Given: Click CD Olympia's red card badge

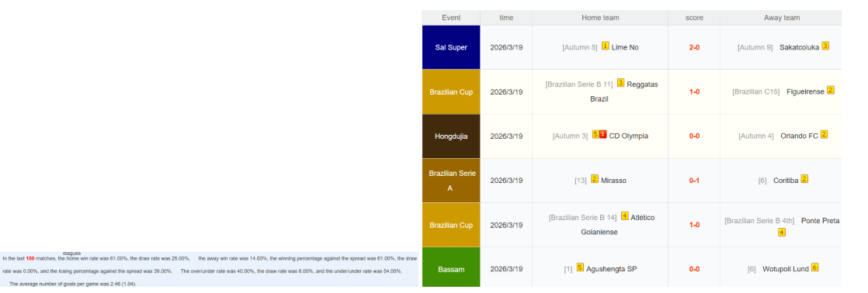Looking at the screenshot, I should [602, 134].
